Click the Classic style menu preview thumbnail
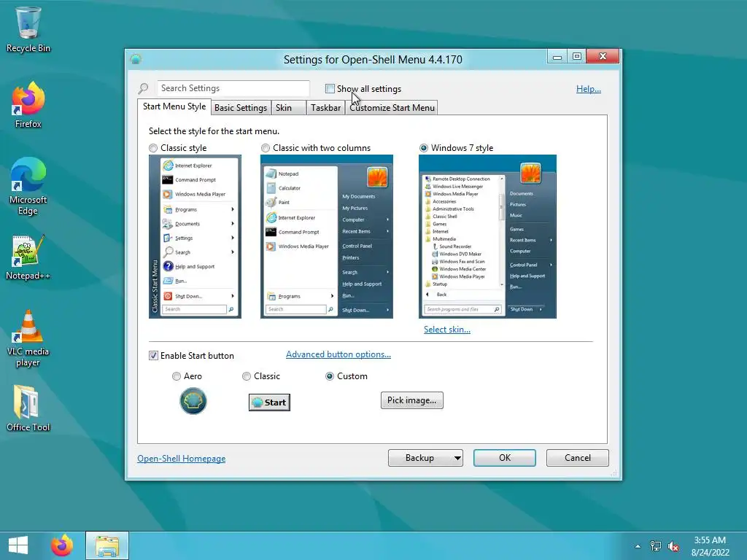 [x=195, y=237]
